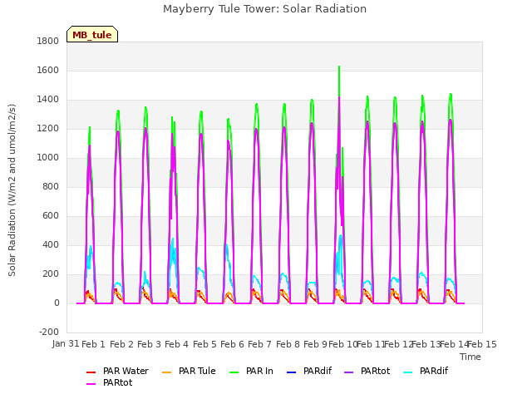
Task: Click the 'Feb 2' x-axis date label
Action: click(x=121, y=344)
